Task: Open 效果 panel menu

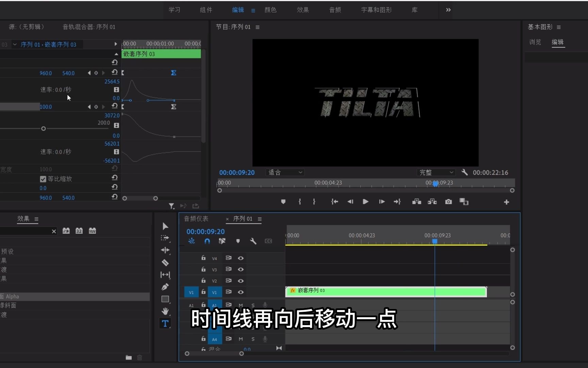Action: pos(36,219)
